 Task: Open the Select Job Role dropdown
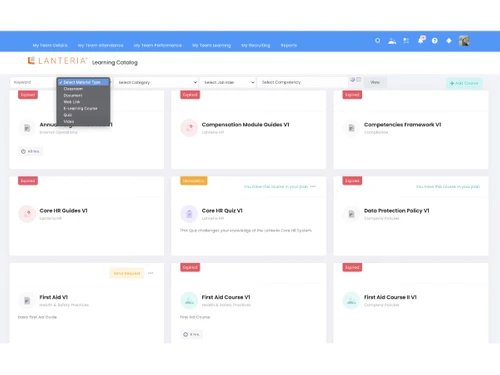click(x=228, y=82)
